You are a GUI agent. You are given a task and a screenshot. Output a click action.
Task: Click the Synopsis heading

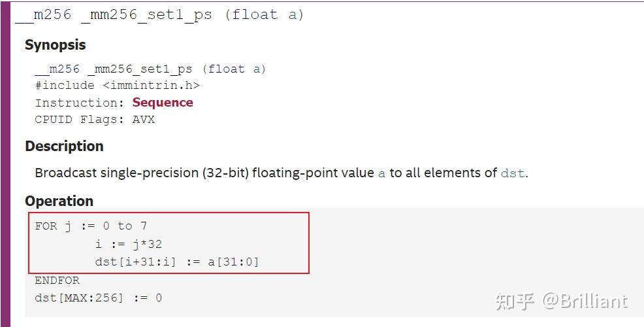[55, 45]
